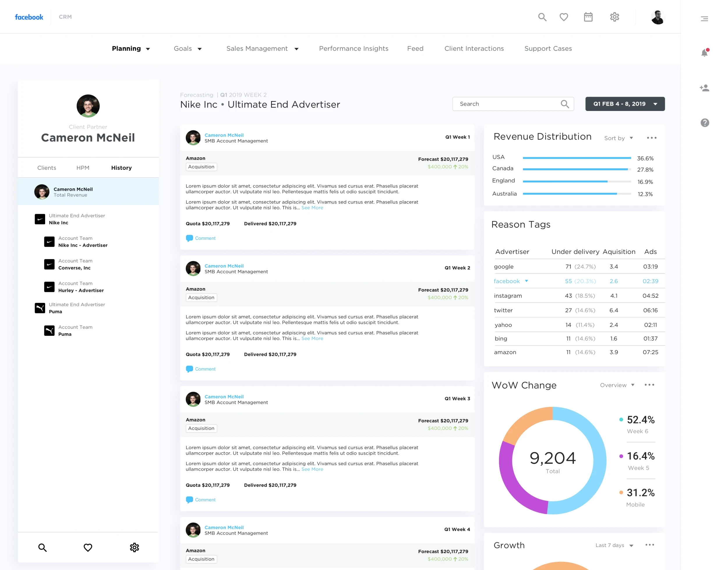Click See More in Q1 Week 2 post
Image resolution: width=728 pixels, height=570 pixels.
[312, 338]
